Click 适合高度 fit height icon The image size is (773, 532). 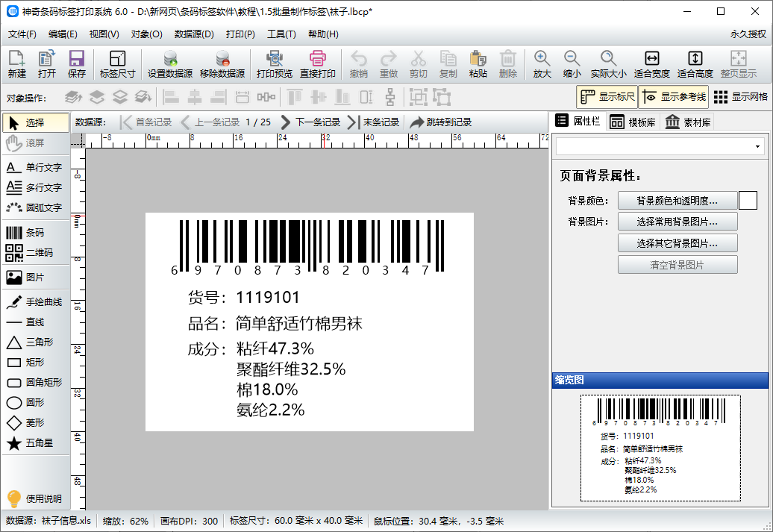(x=695, y=63)
